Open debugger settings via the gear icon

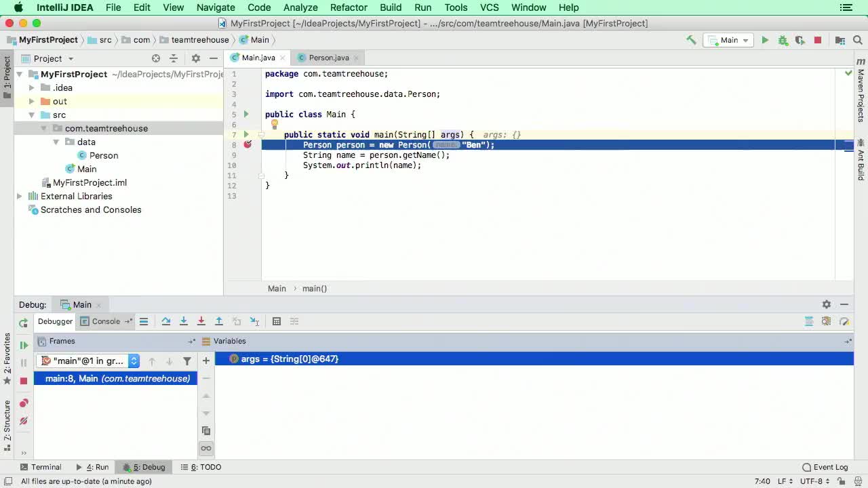pos(827,304)
